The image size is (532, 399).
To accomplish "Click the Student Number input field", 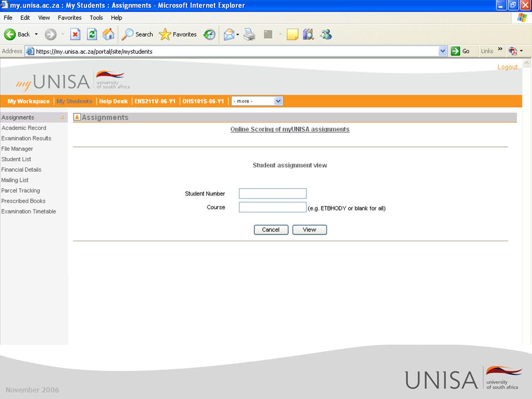I will [x=273, y=193].
